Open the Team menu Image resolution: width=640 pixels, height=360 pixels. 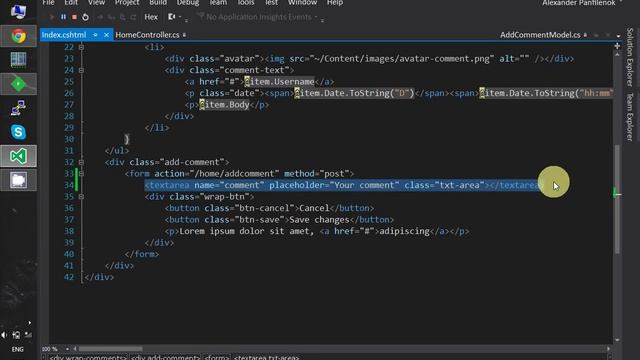[218, 3]
